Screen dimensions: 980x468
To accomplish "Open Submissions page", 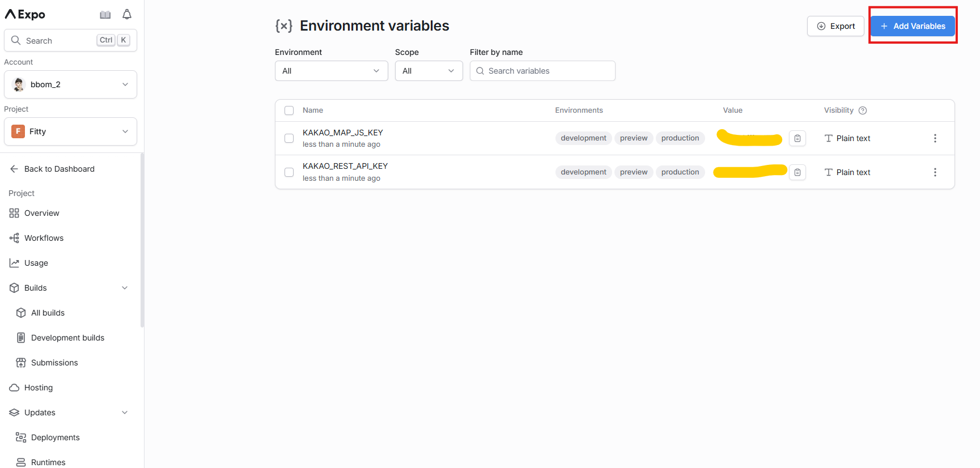I will coord(54,363).
